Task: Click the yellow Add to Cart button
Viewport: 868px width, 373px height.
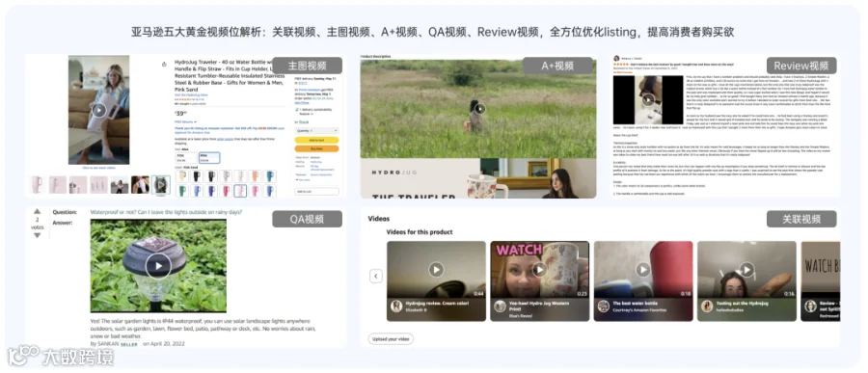Action: click(316, 140)
